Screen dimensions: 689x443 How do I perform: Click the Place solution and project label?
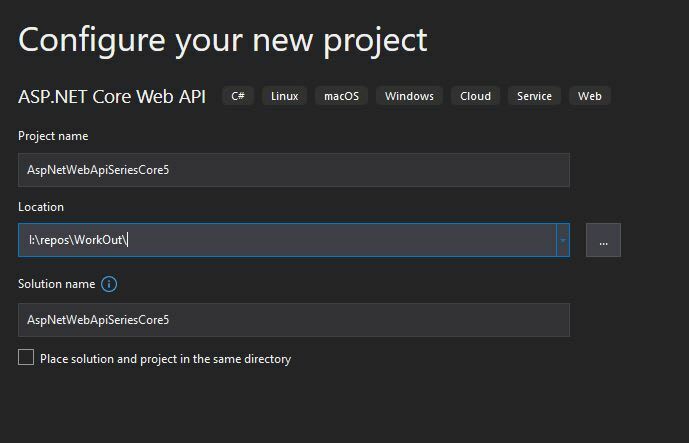pos(166,359)
